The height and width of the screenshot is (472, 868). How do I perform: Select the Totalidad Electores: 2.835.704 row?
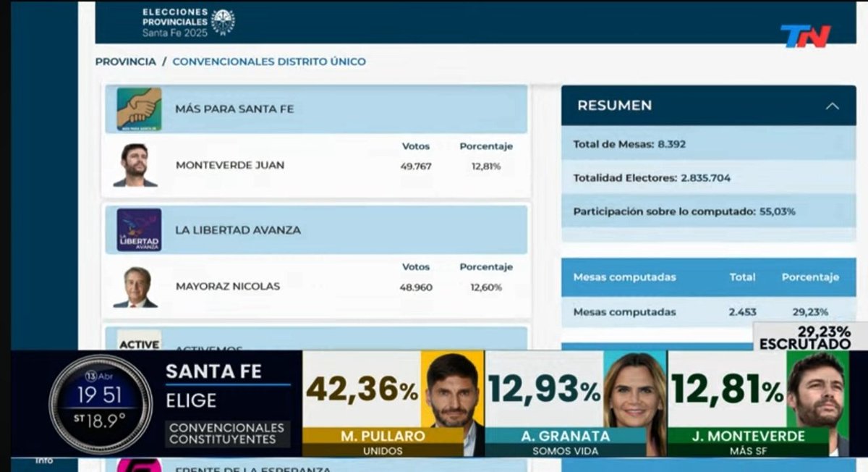point(709,177)
